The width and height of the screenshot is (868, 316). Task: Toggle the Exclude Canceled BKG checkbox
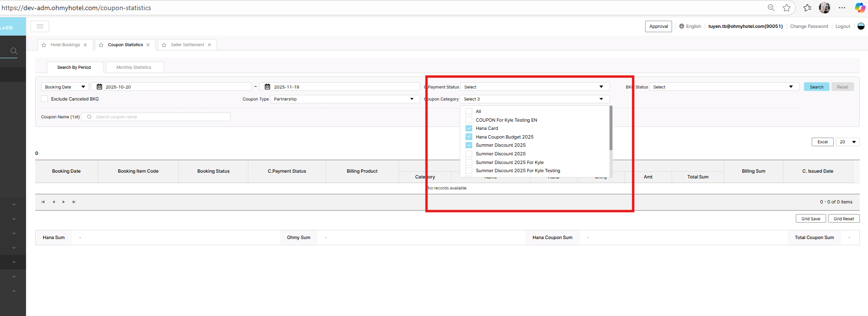pos(45,99)
